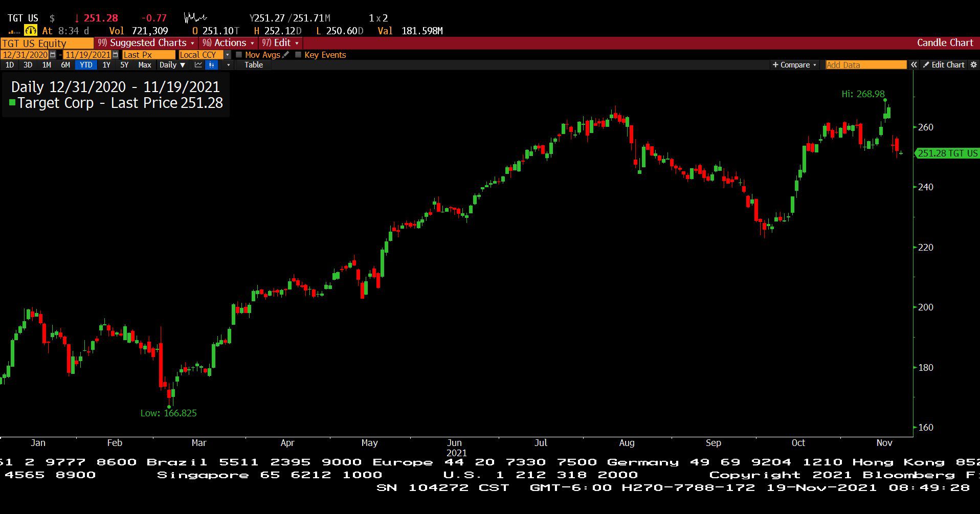Viewport: 980px width, 514px height.
Task: Open the chart style options dropdown arrow
Action: tap(228, 65)
